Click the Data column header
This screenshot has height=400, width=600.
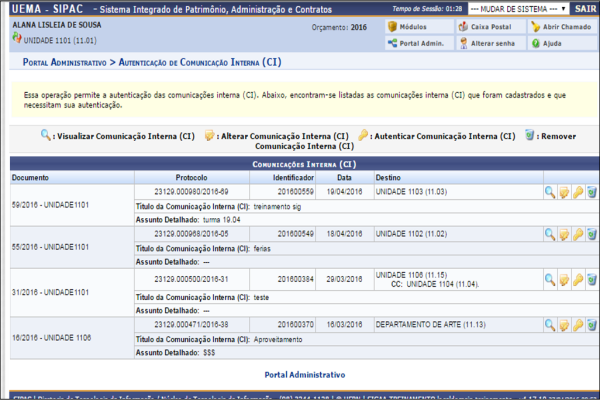(344, 178)
